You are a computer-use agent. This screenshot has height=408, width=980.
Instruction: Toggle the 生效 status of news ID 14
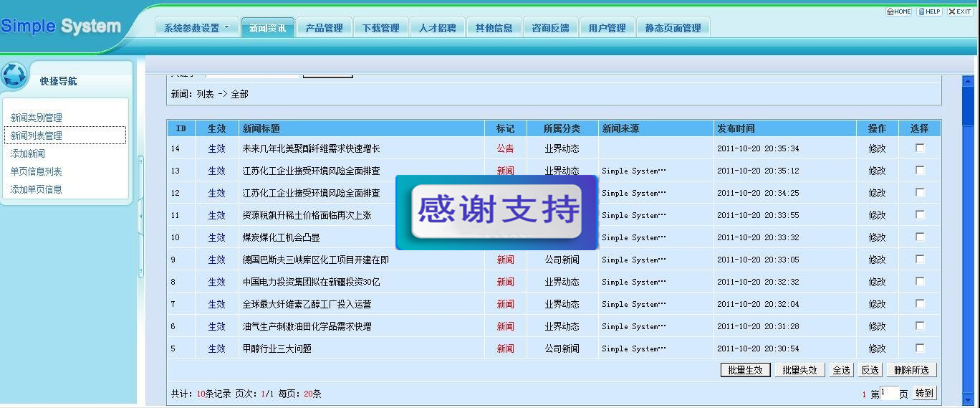(x=216, y=148)
